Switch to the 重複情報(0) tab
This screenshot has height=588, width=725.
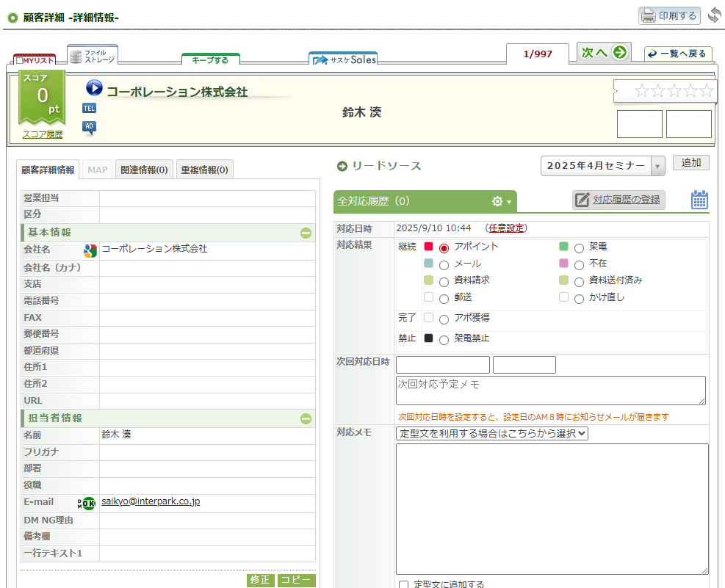coord(205,170)
